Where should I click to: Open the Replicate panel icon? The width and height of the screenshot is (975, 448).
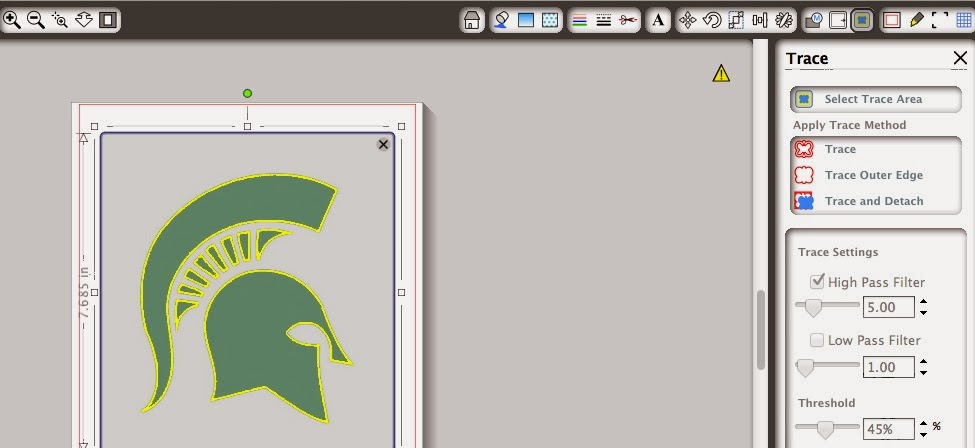coord(784,20)
